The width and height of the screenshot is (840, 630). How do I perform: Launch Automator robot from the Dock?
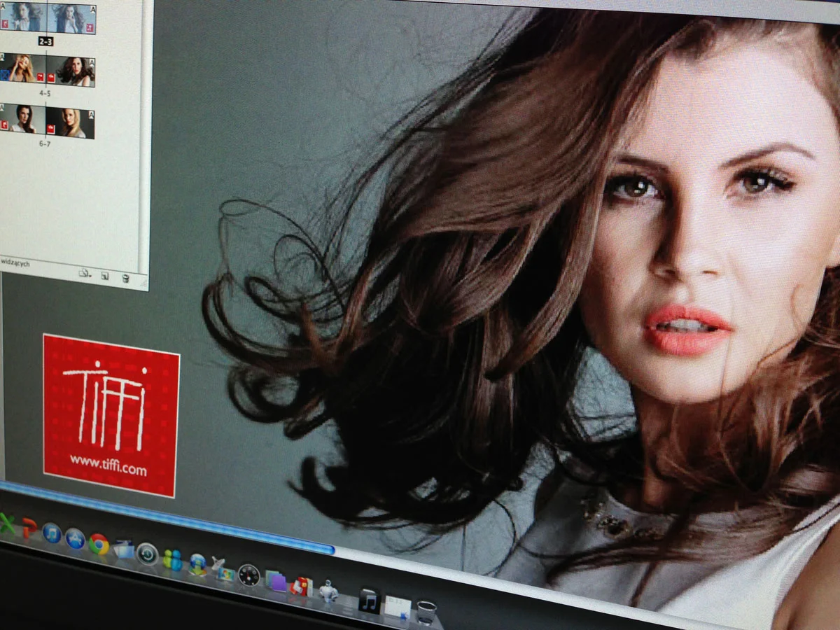328,591
